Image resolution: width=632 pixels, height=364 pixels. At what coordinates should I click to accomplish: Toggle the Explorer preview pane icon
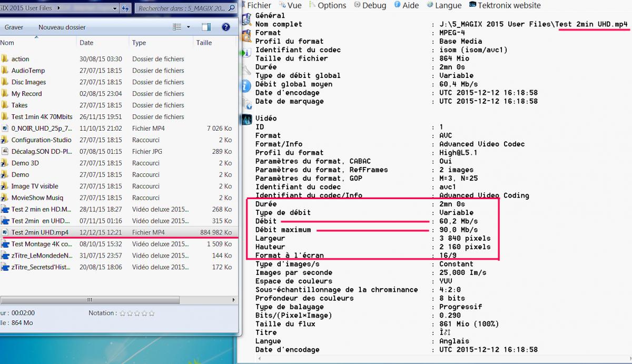(x=206, y=27)
